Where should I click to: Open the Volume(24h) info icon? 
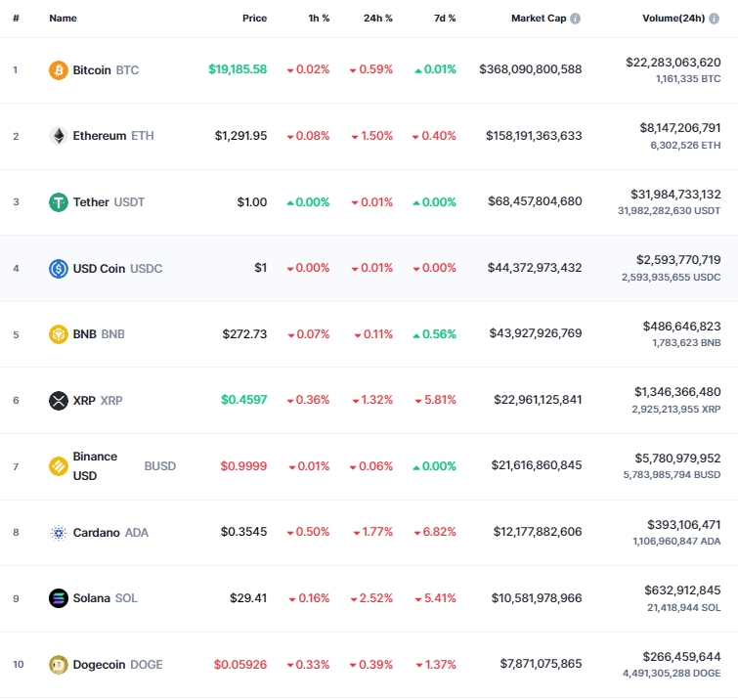point(714,19)
